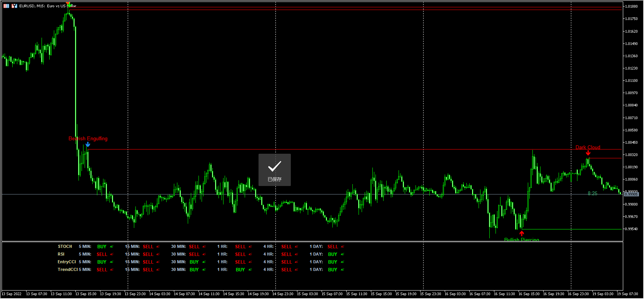Click the SELL text for TrendCCI 4 HR

287,270
